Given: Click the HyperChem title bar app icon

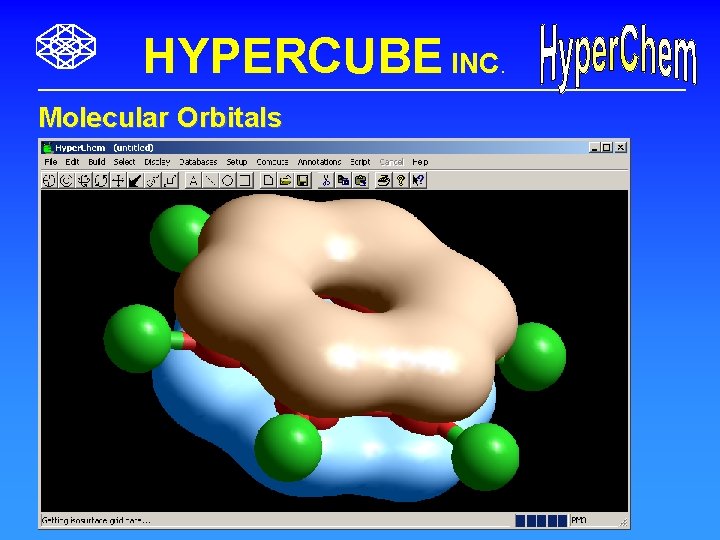Looking at the screenshot, I should point(47,147).
